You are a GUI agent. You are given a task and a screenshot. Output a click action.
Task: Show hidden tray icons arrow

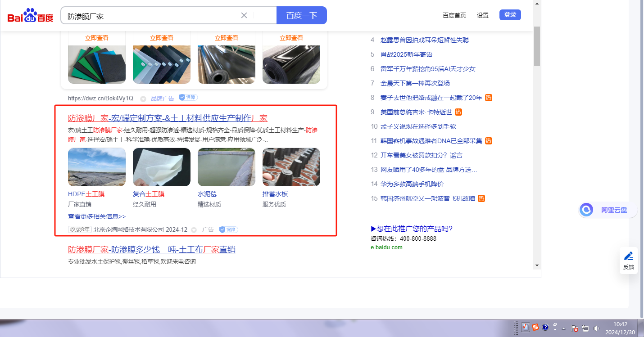coord(563,328)
